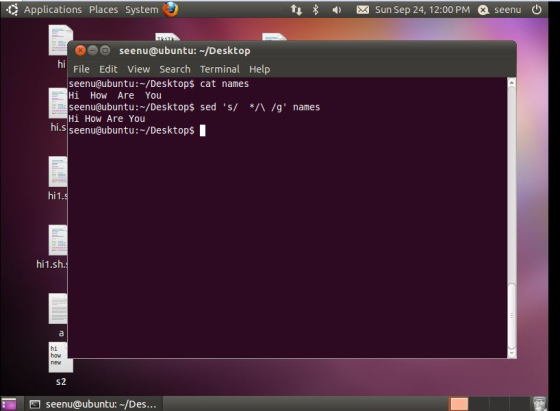560x411 pixels.
Task: Minimize the terminal window
Action: tap(93, 50)
